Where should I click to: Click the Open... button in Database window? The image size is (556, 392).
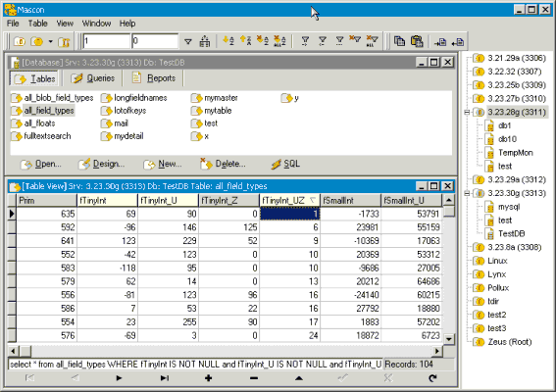(41, 164)
